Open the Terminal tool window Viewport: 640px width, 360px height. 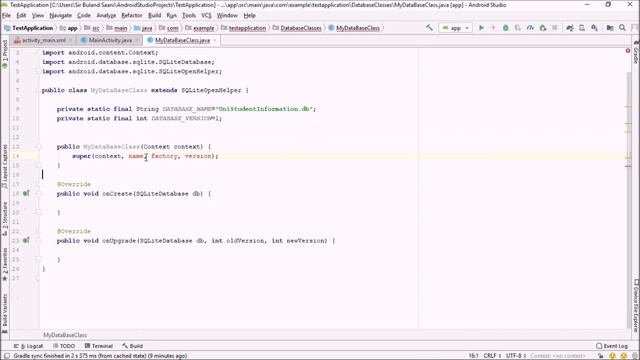pos(98,346)
